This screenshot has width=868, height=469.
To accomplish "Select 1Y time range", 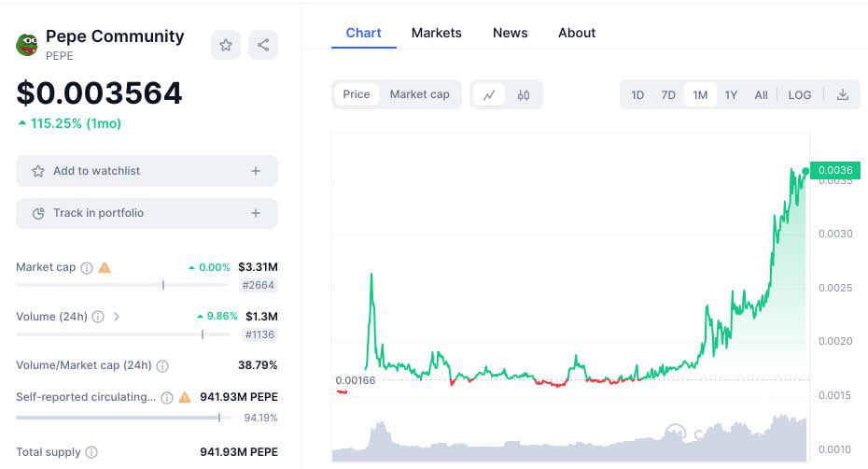I will (731, 94).
